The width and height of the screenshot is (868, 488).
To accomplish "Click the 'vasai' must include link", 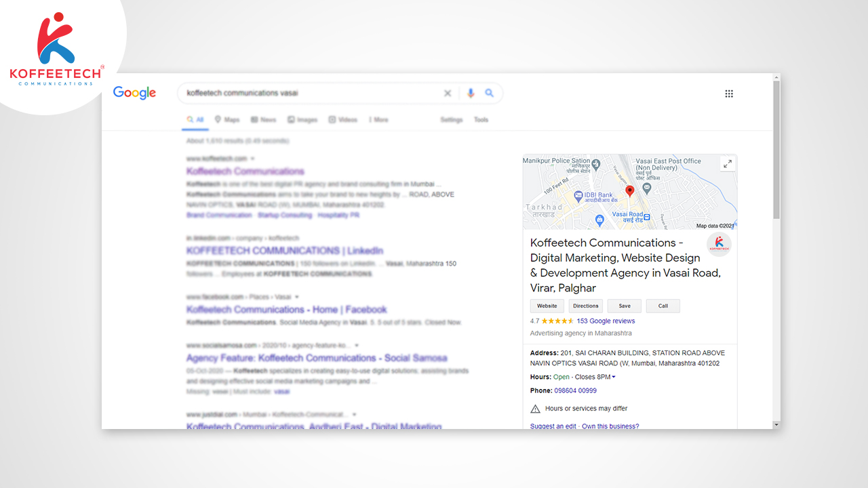I will pyautogui.click(x=281, y=392).
